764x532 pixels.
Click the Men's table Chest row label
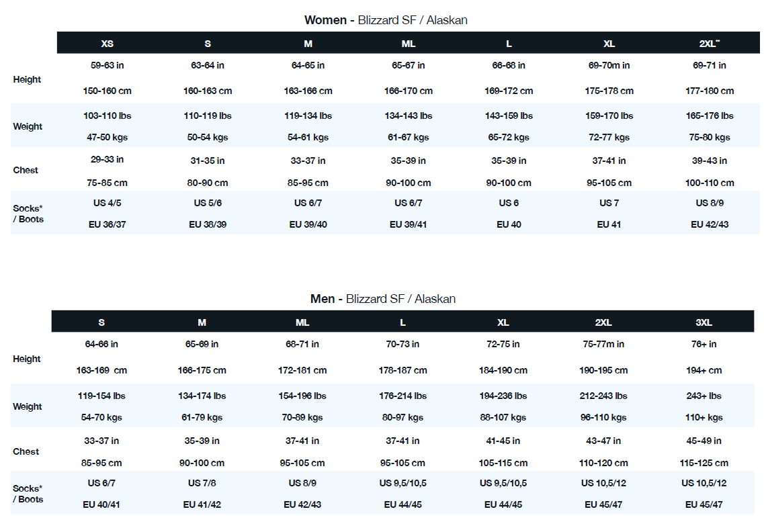[x=26, y=451]
